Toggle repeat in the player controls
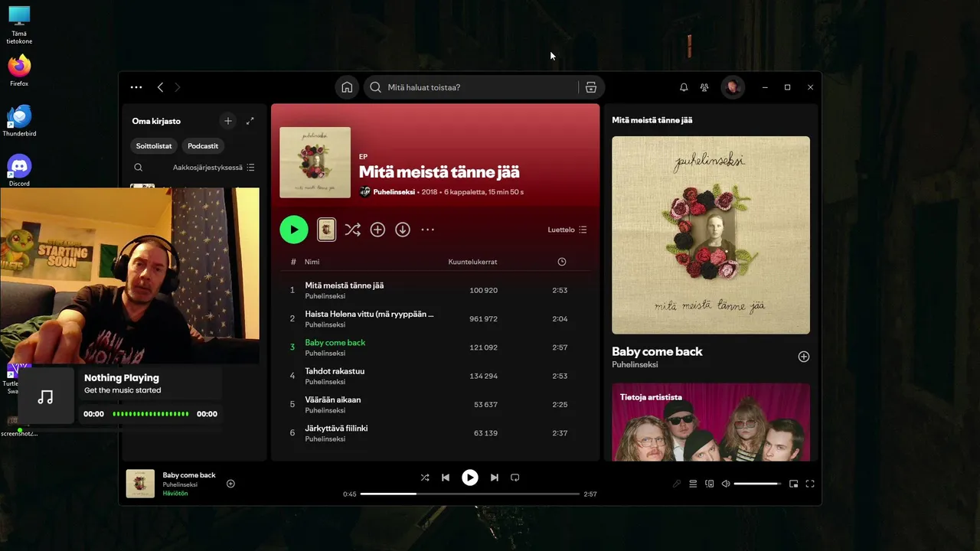This screenshot has height=551, width=980. [x=515, y=478]
